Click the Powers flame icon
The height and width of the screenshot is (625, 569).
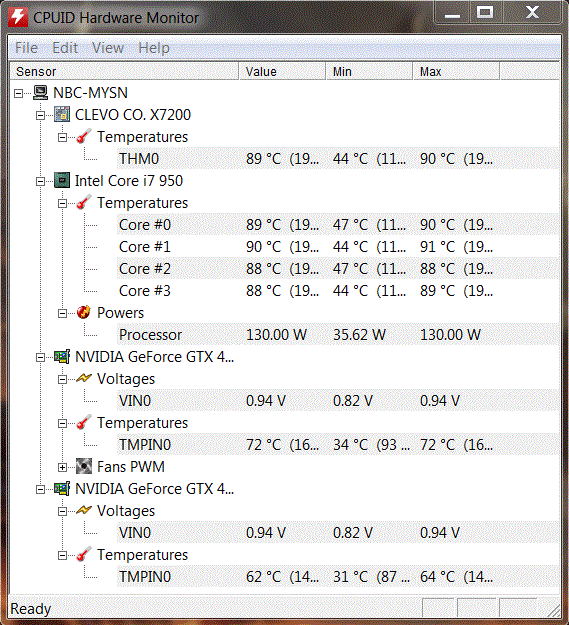coord(84,312)
